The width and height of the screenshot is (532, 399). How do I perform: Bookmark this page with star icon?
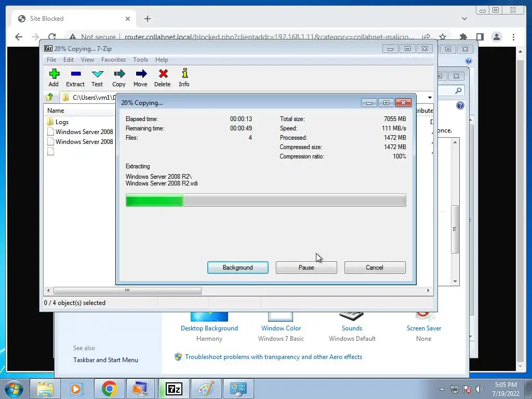pos(443,37)
